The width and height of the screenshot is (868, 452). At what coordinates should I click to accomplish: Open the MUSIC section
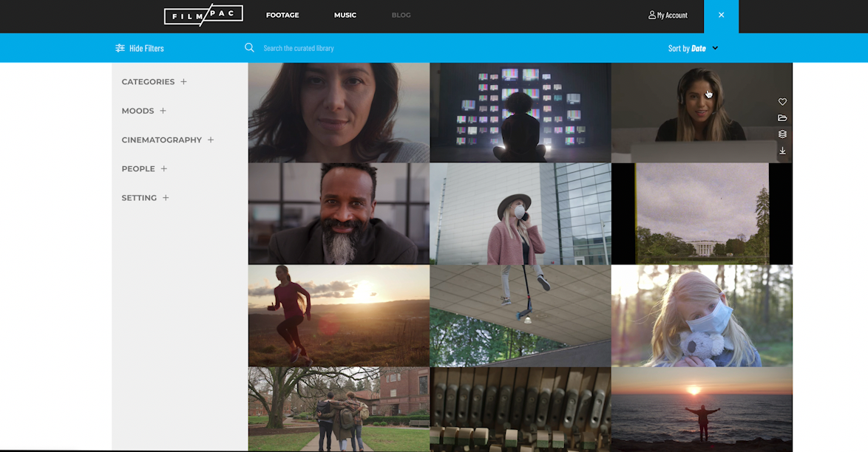pyautogui.click(x=345, y=15)
